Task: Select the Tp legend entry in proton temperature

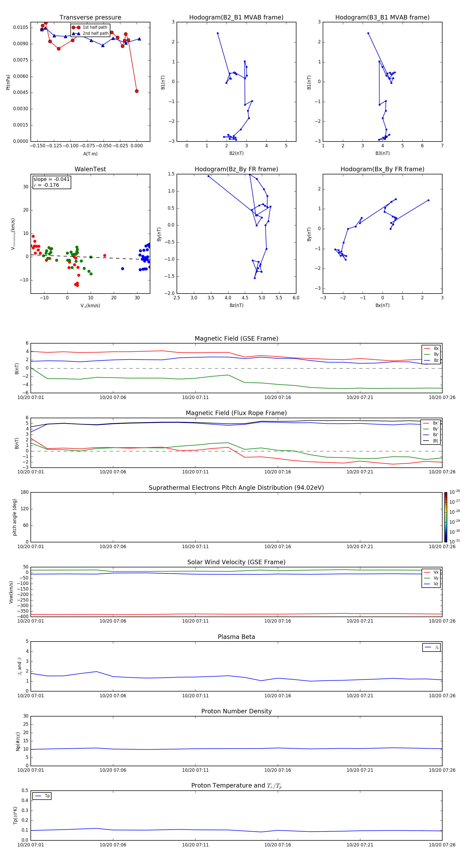Action: (x=42, y=796)
